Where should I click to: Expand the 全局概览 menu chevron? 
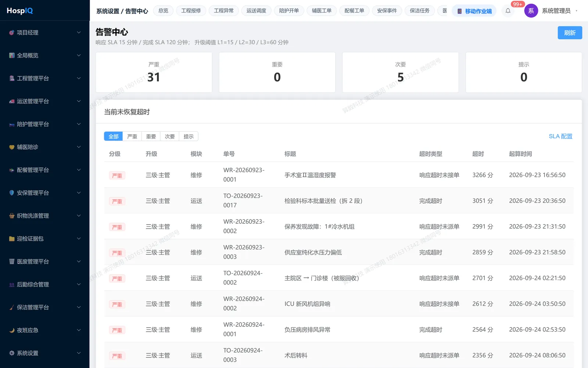coord(79,56)
